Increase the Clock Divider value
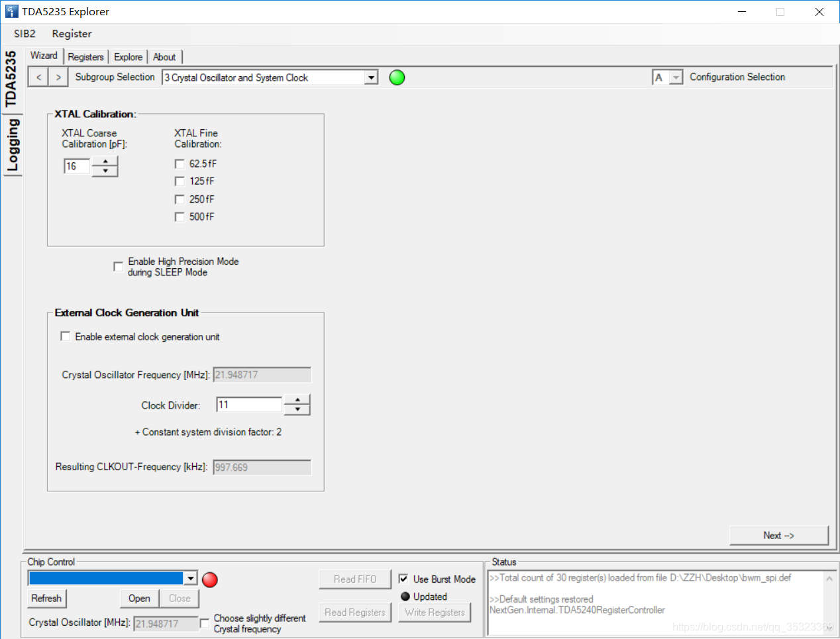 [x=297, y=400]
